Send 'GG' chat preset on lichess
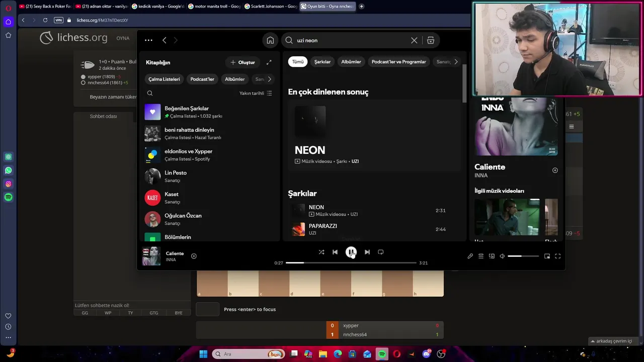The image size is (644, 362). click(85, 313)
